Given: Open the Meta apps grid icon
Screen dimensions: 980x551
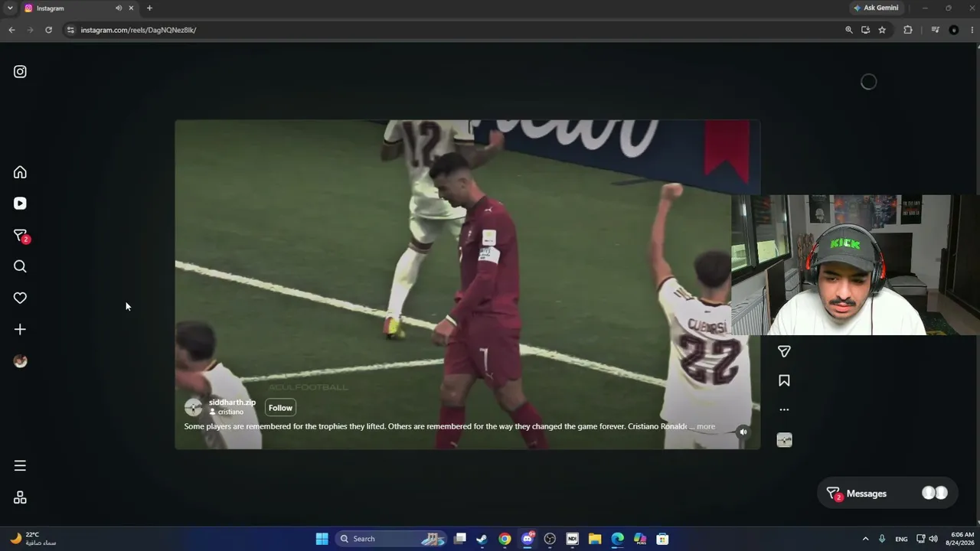Looking at the screenshot, I should 20,497.
